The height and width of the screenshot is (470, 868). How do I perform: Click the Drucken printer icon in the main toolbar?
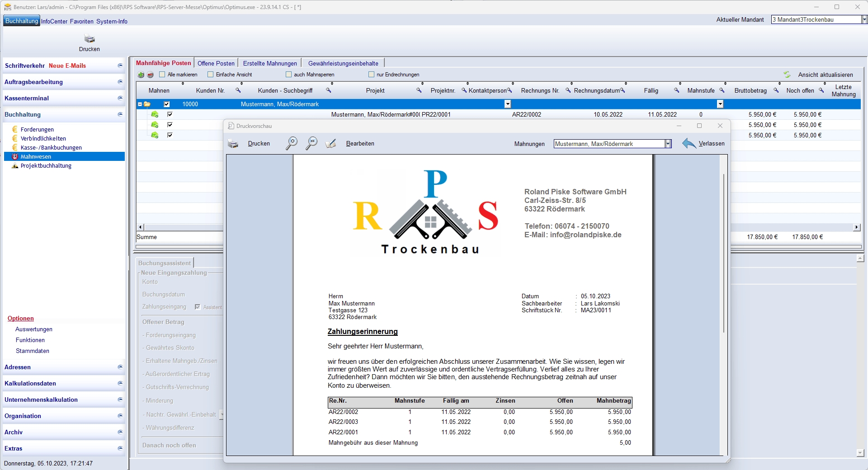(90, 39)
